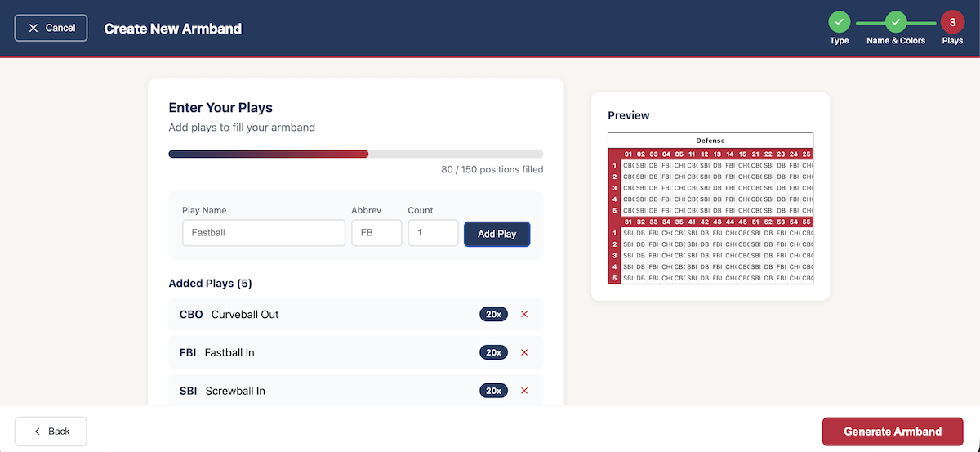Go to the Type step circle
The height and width of the screenshot is (452, 980).
(x=839, y=22)
